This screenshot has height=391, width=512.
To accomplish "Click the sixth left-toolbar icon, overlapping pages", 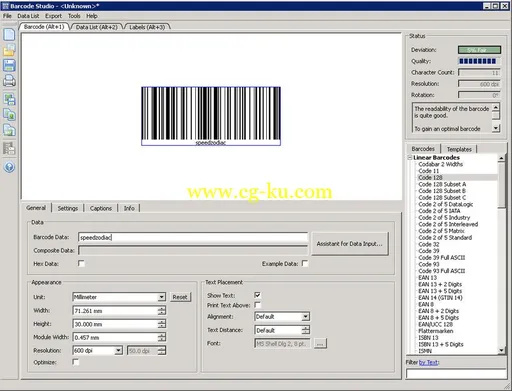I will coord(9,114).
